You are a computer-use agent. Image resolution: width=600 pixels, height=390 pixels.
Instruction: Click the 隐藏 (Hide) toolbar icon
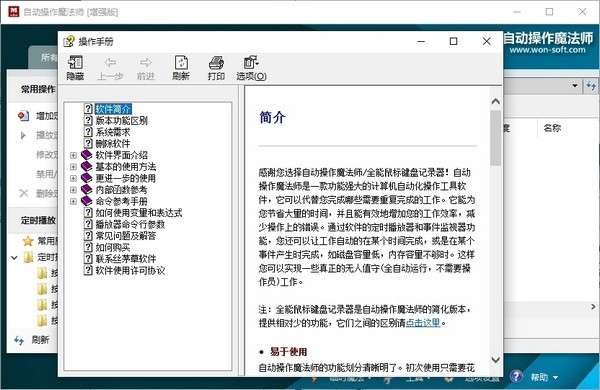(x=75, y=62)
